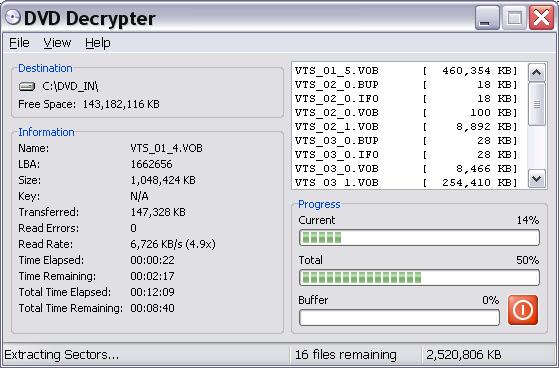Screen dimensions: 559x368
Task: Click the Total progress bar
Action: pos(419,277)
